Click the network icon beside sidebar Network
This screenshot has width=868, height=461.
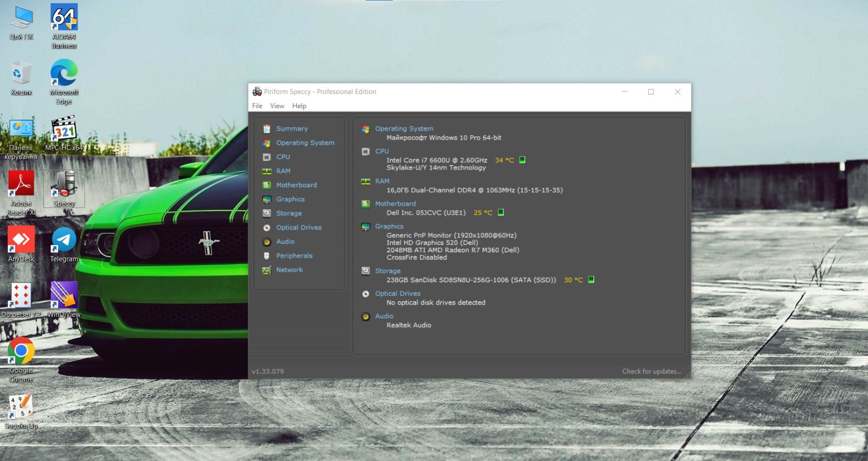pos(267,270)
